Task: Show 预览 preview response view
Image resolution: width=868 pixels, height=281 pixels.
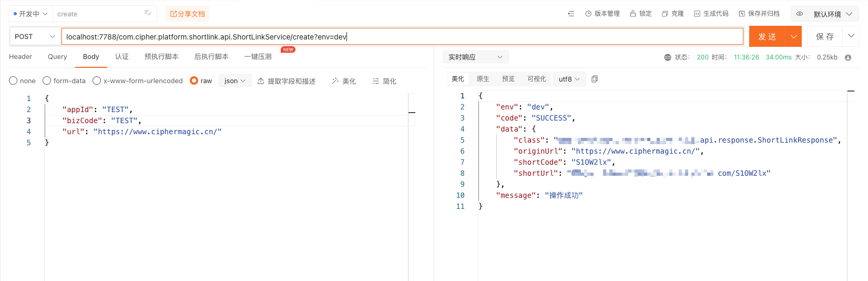Action: pos(508,79)
